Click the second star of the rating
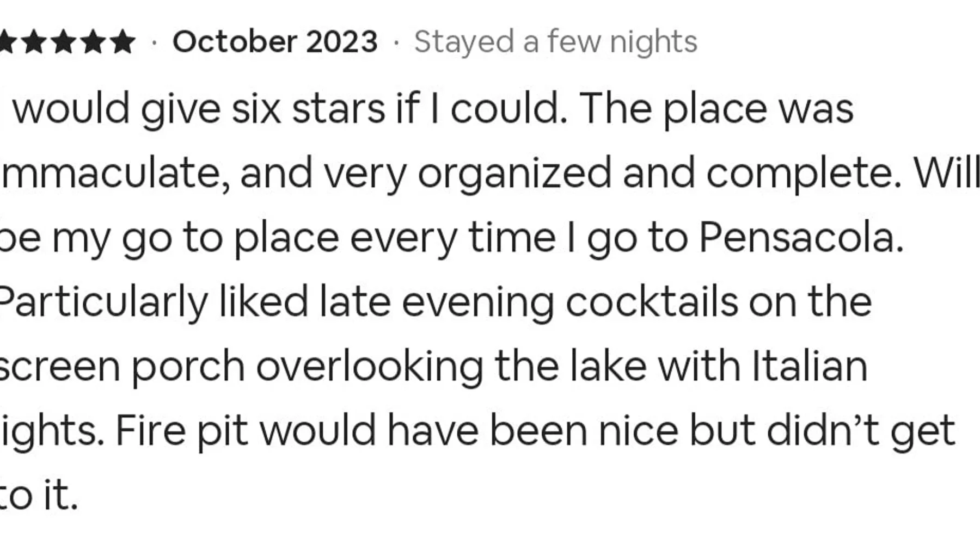 [x=35, y=42]
